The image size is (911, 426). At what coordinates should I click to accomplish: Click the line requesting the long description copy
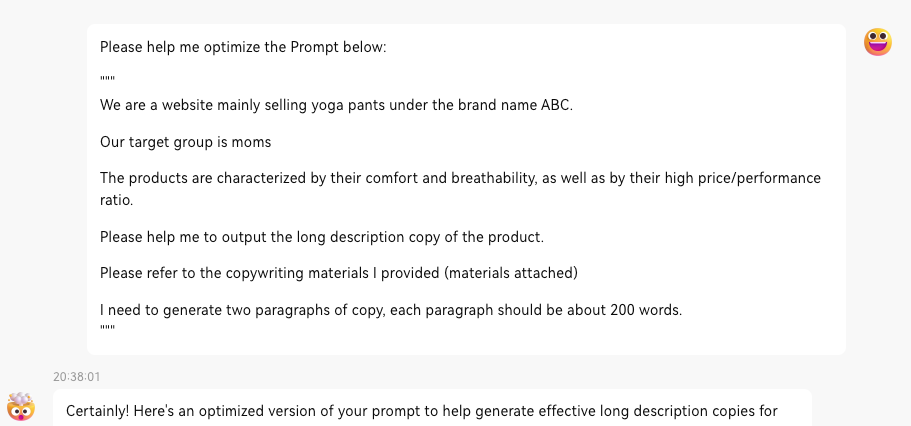point(322,238)
